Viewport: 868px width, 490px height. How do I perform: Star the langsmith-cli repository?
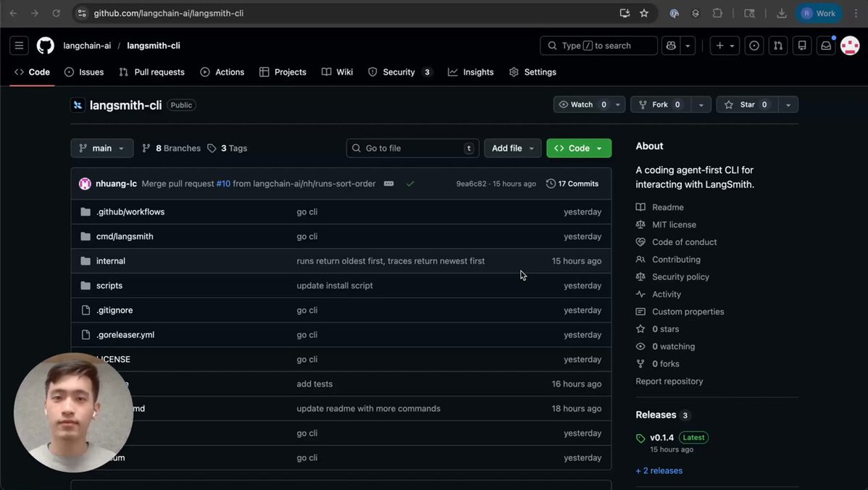(747, 104)
